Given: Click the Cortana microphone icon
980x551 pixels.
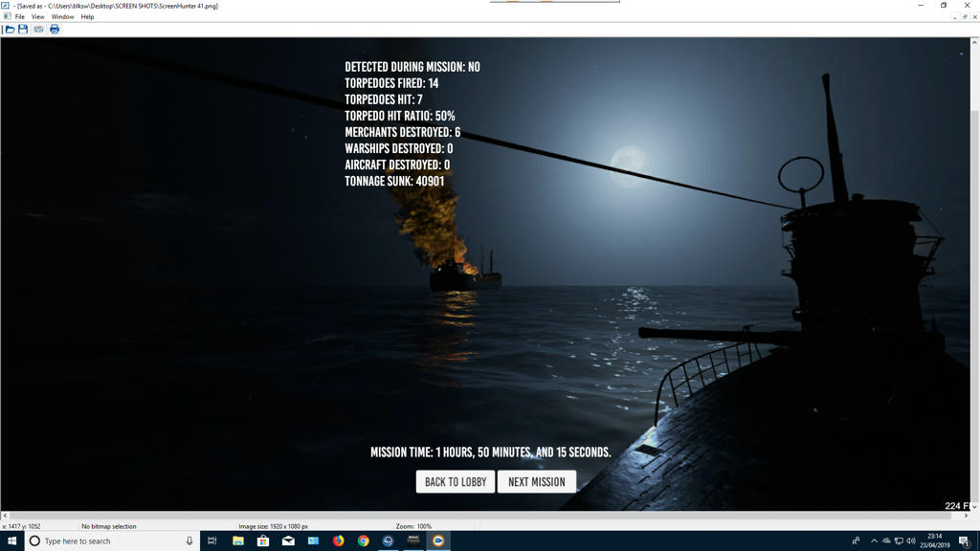Looking at the screenshot, I should [189, 541].
